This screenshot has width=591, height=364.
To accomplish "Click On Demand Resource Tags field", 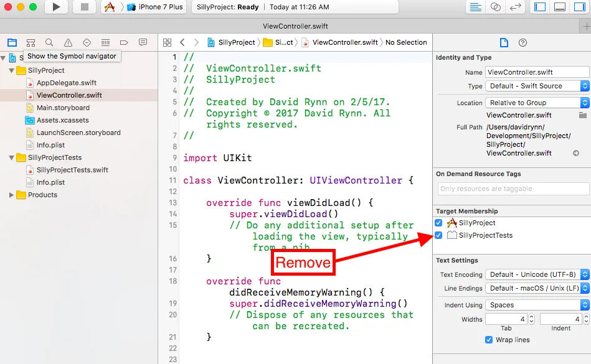I will pos(513,189).
